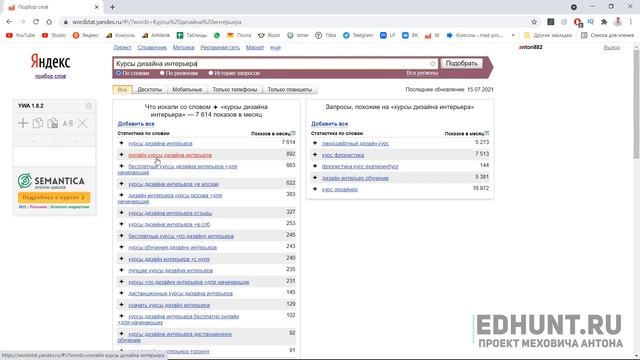This screenshot has height=360, width=640.
Task: Click the YWA panel plus add icon
Action: pyautogui.click(x=23, y=123)
